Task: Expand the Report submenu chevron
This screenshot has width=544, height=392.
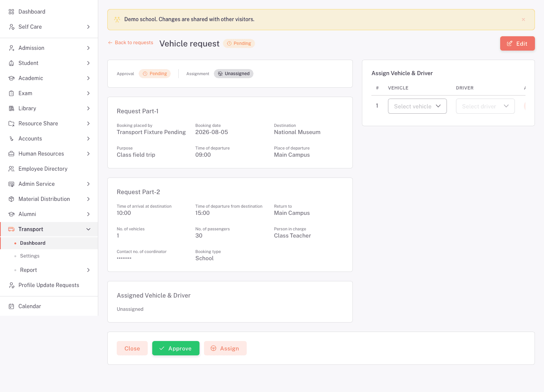Action: pos(88,270)
